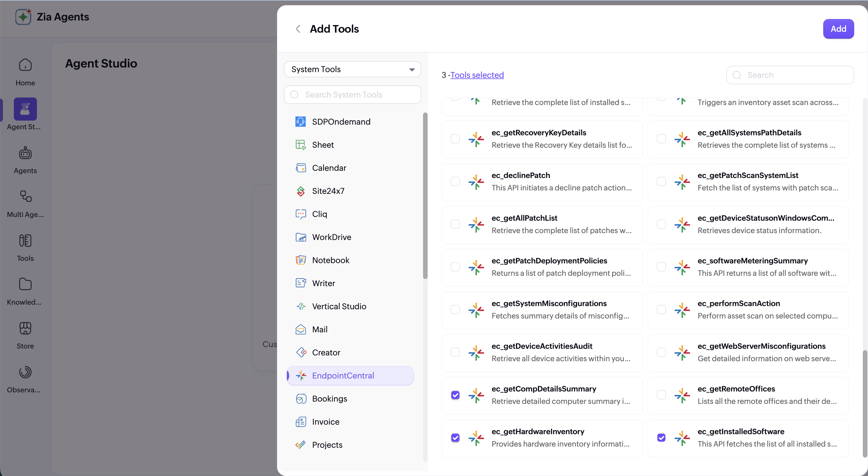The width and height of the screenshot is (868, 476).
Task: Click the ec_getAllPatchList tool icon
Action: (x=476, y=225)
